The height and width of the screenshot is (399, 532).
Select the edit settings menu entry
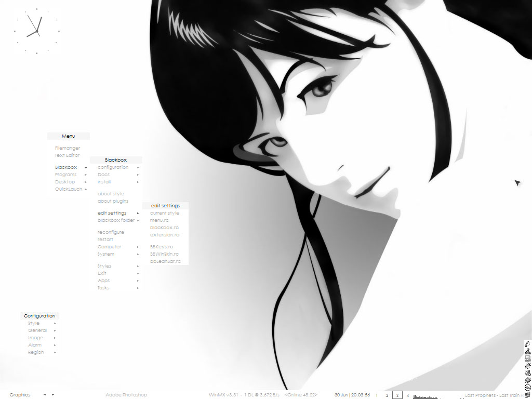[x=112, y=213]
